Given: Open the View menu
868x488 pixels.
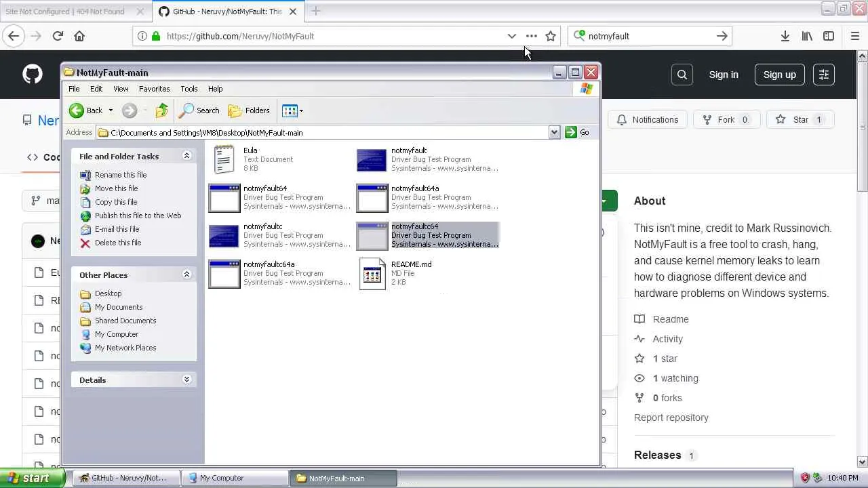Looking at the screenshot, I should point(121,89).
